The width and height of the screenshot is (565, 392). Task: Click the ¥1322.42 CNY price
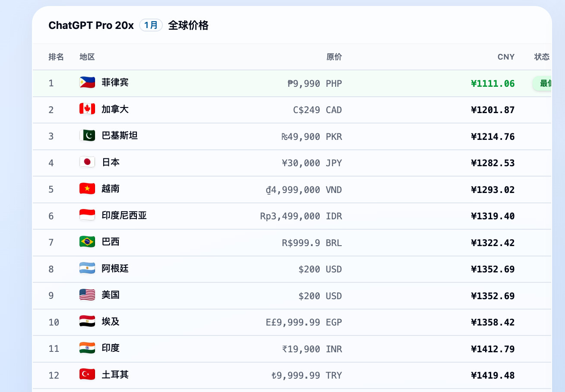pos(493,243)
